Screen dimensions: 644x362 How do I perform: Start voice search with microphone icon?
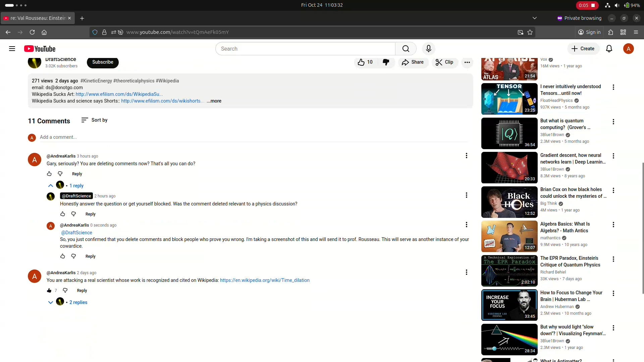tap(428, 49)
